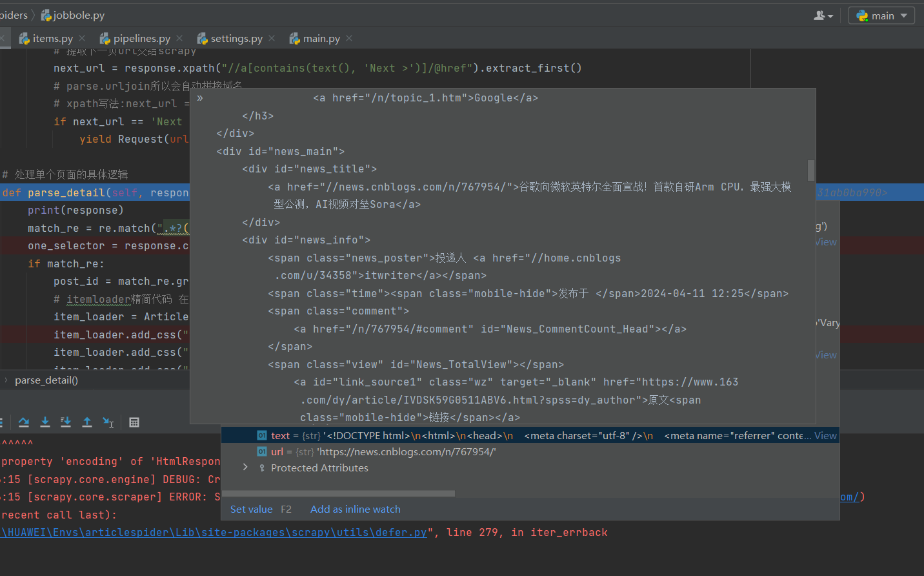This screenshot has height=576, width=924.
Task: Click the div id="news_main" line in popup
Action: (281, 151)
